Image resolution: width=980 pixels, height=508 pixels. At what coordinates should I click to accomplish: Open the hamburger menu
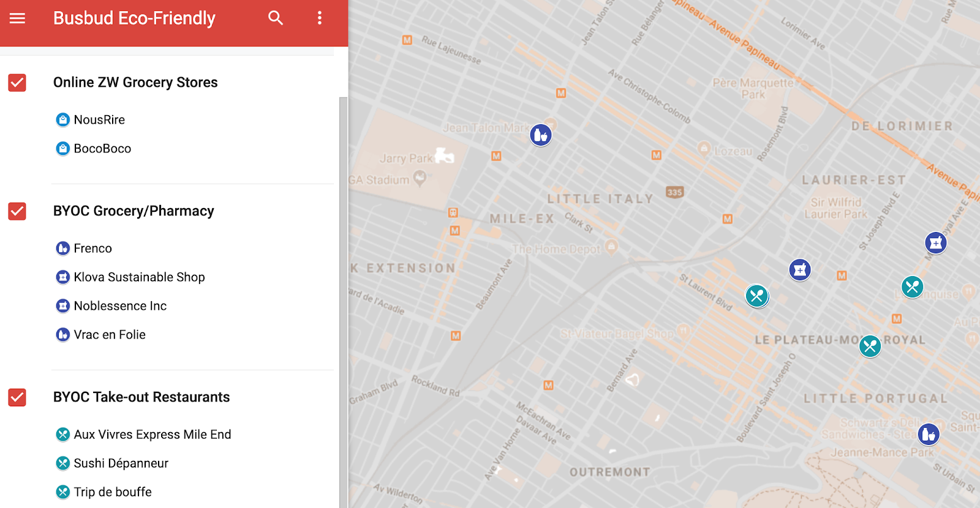18,18
